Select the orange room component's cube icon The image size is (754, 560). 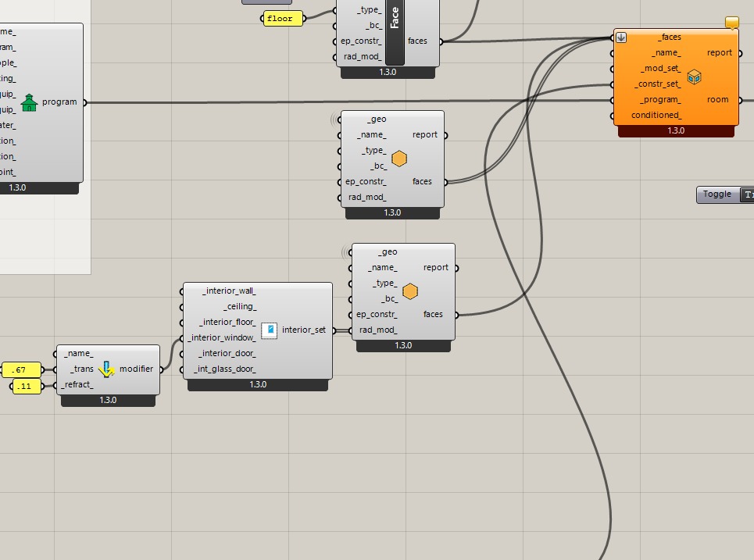[694, 77]
